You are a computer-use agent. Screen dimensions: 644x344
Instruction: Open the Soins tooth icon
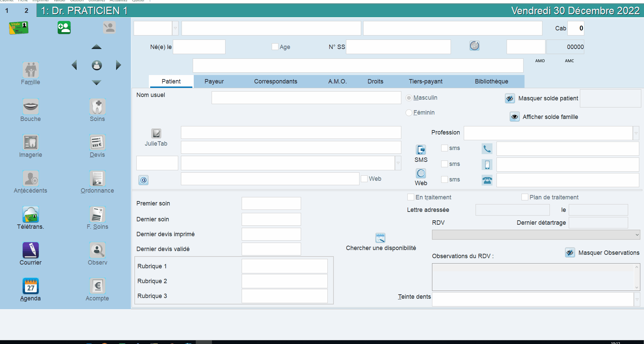click(x=98, y=106)
